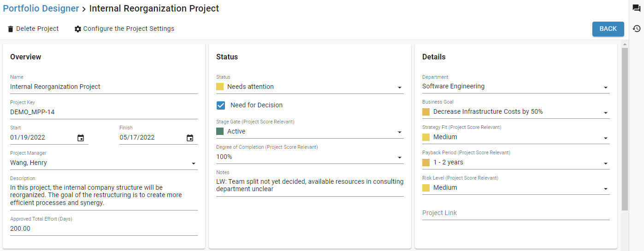Click the Project Link input field

[x=516, y=213]
